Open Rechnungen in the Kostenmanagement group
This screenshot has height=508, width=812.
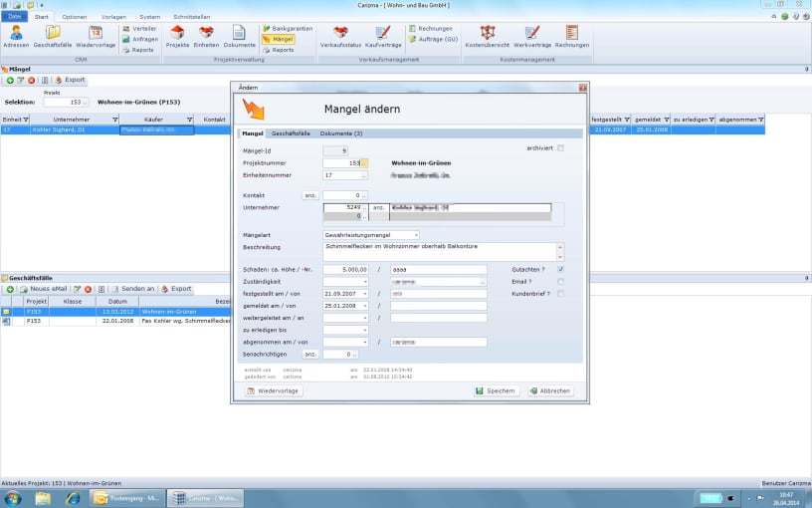[571, 37]
